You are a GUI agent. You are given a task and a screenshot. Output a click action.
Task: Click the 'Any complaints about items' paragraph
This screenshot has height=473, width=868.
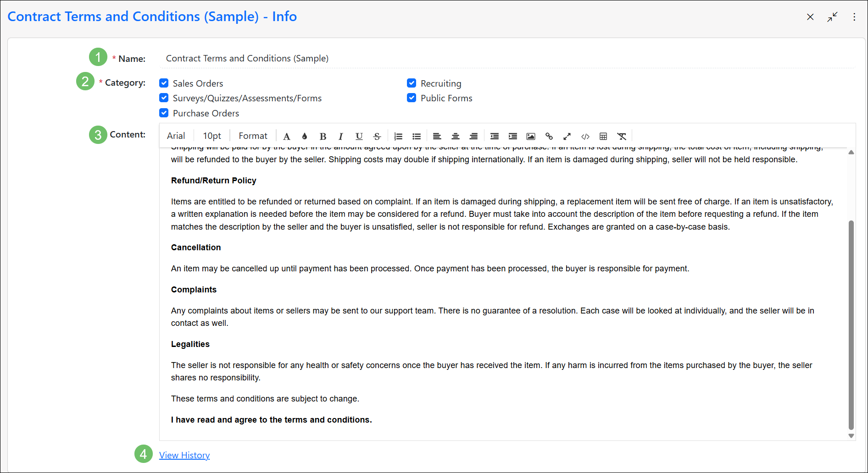[493, 317]
